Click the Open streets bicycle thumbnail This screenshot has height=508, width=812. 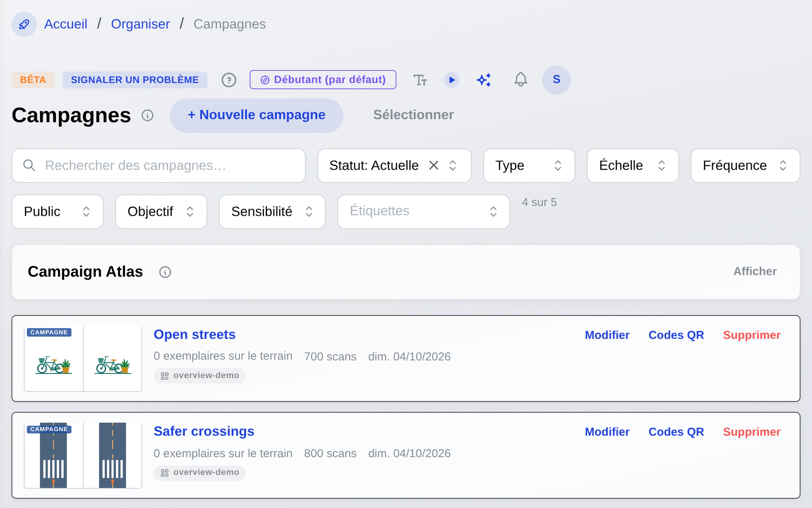tap(83, 359)
